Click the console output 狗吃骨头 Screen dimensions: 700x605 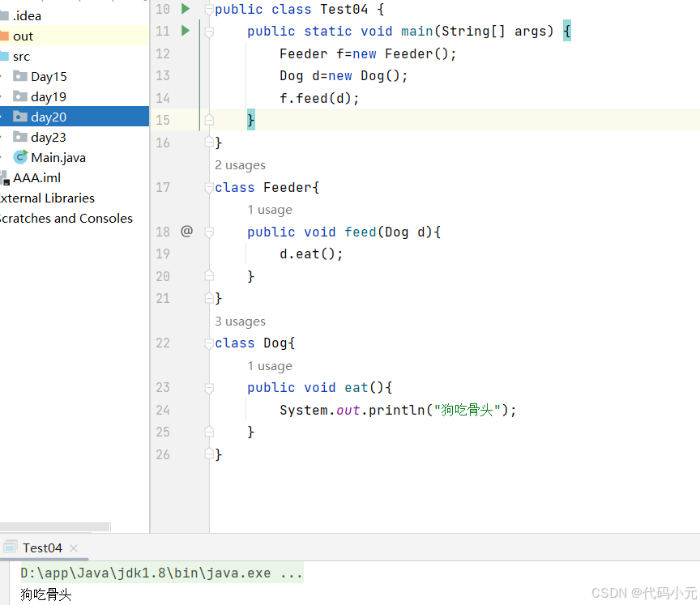pos(46,594)
